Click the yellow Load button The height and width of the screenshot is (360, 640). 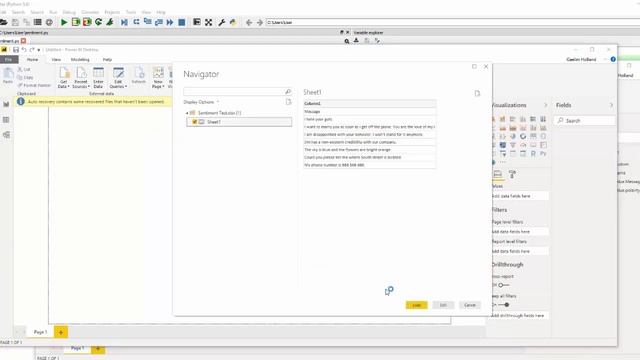[x=416, y=305]
